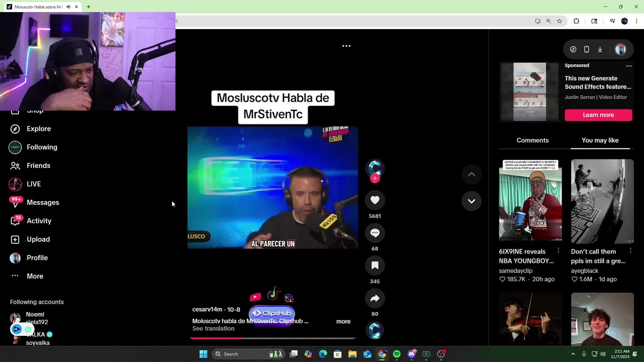Open profile avatar in top-right pill
Viewport: 644px width, 362px height.
tap(620, 49)
